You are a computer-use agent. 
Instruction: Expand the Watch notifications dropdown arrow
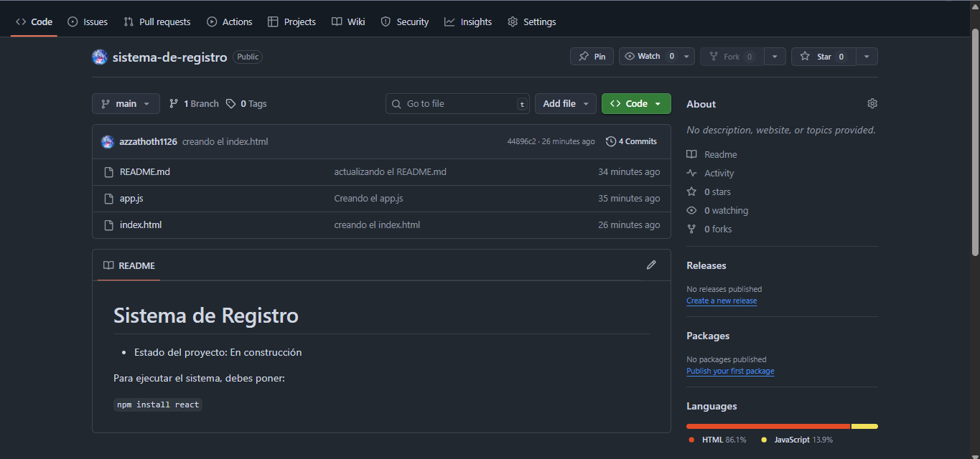coord(687,57)
